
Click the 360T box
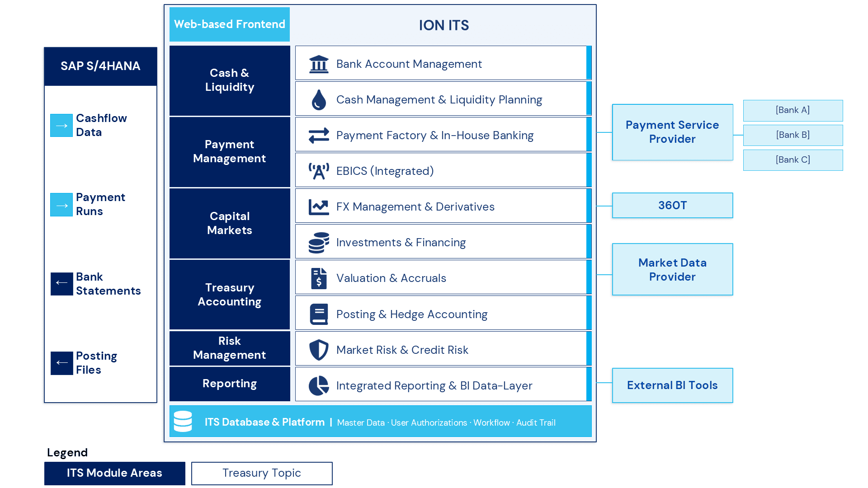(x=672, y=205)
